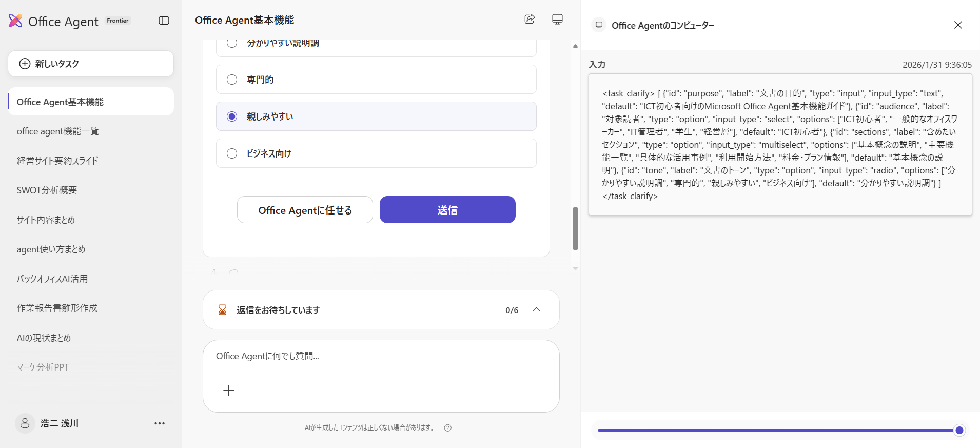Select the 専門的 radio option
The width and height of the screenshot is (980, 448).
(232, 80)
